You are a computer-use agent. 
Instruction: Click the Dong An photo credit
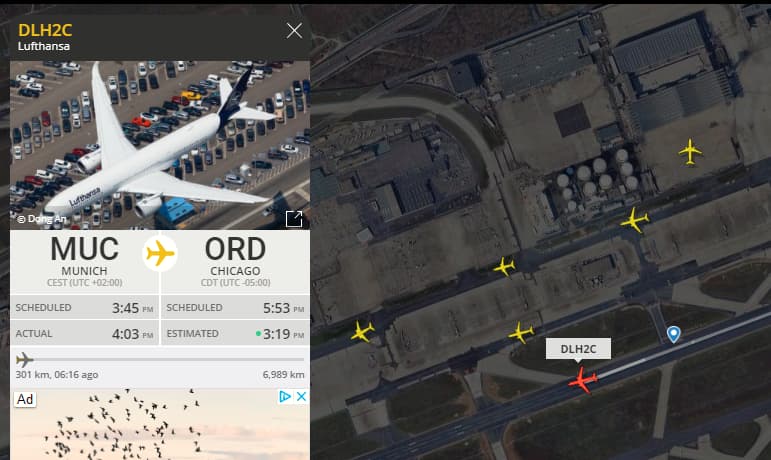(x=42, y=219)
